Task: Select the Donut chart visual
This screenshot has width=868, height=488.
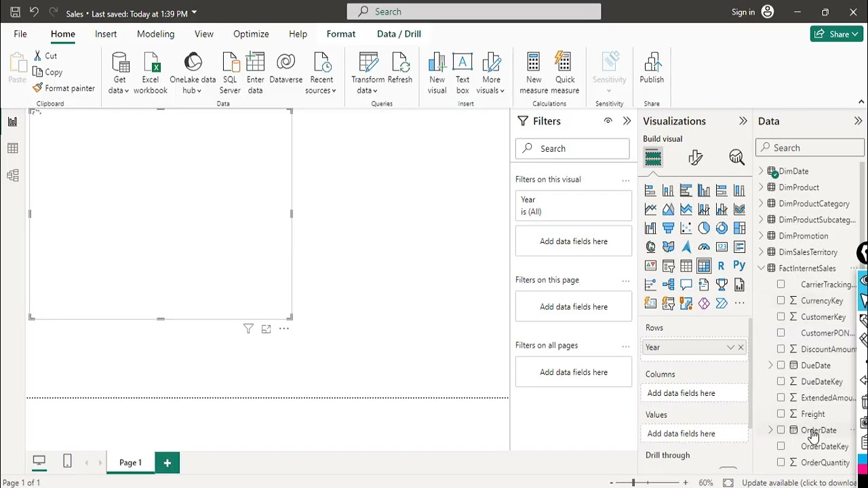Action: (x=722, y=228)
